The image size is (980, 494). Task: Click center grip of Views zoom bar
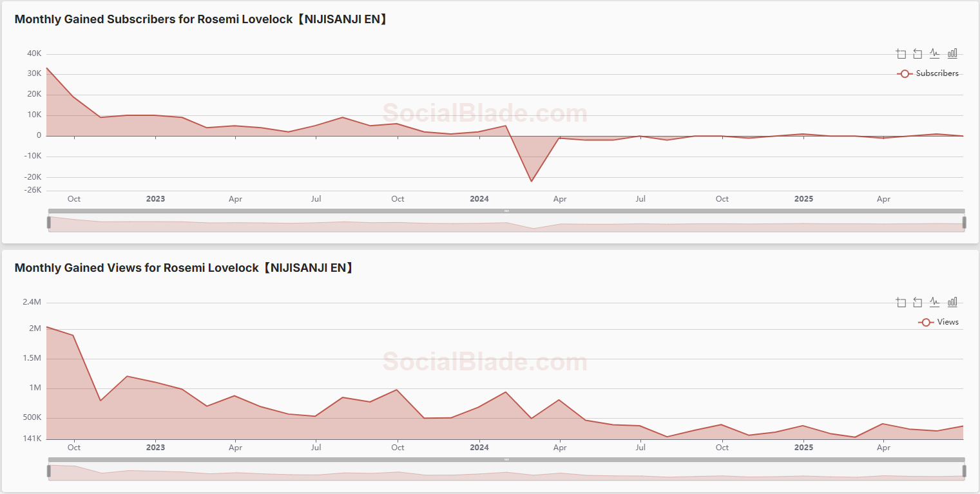[506, 460]
